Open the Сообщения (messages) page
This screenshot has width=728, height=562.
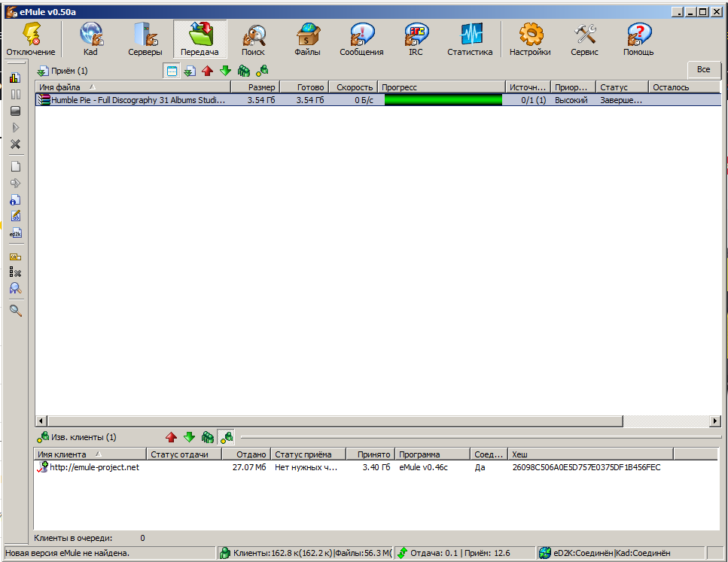[361, 39]
